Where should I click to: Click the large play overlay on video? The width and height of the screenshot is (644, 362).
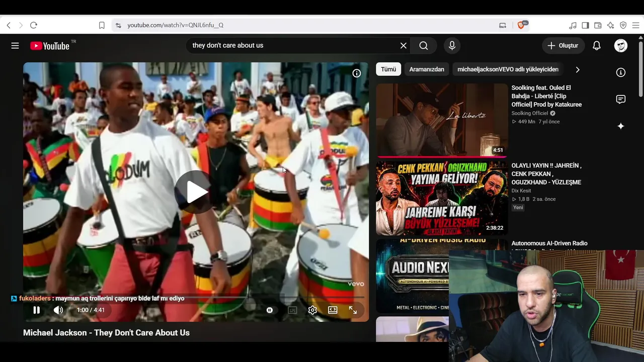(x=196, y=192)
